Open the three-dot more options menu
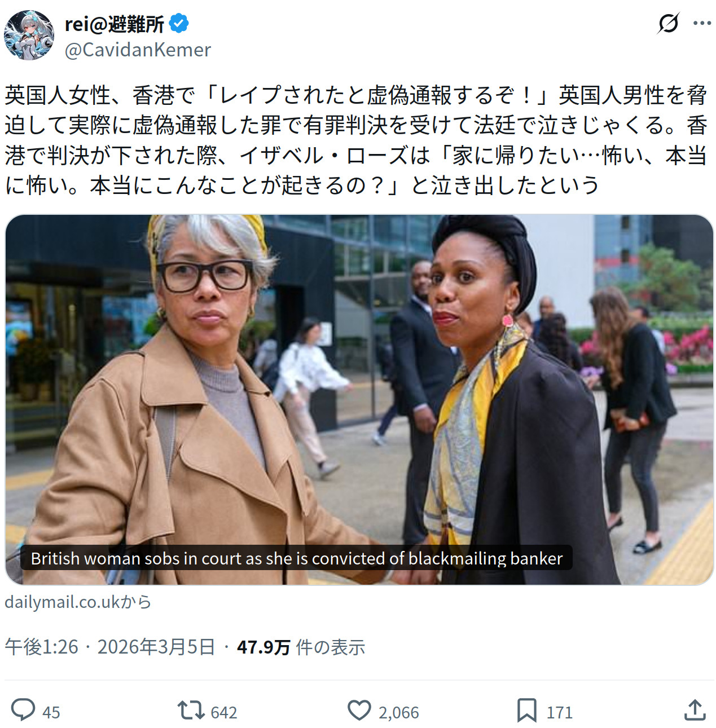 702,23
